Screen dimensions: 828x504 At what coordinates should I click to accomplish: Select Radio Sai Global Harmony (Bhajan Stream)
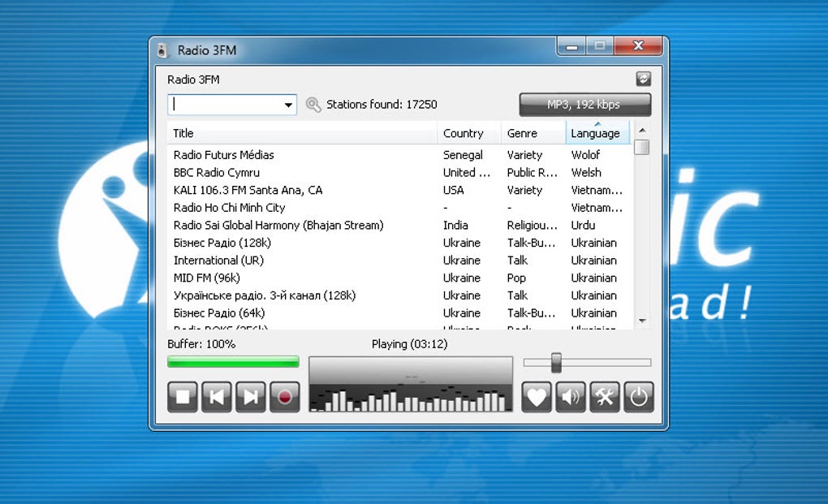(278, 226)
